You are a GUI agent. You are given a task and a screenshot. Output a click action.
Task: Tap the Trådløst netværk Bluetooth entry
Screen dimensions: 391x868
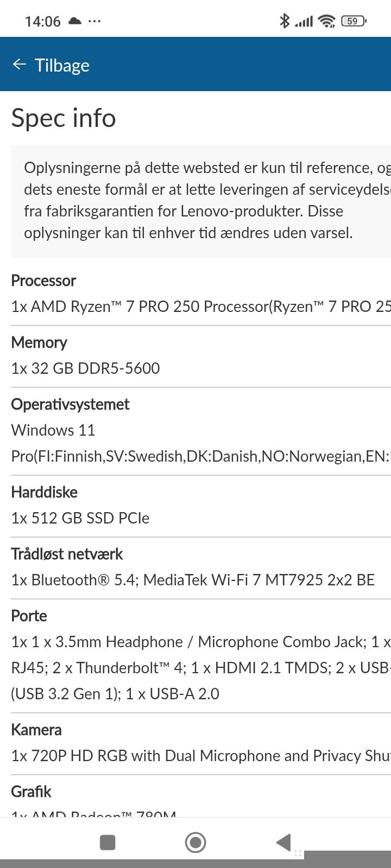tap(193, 580)
